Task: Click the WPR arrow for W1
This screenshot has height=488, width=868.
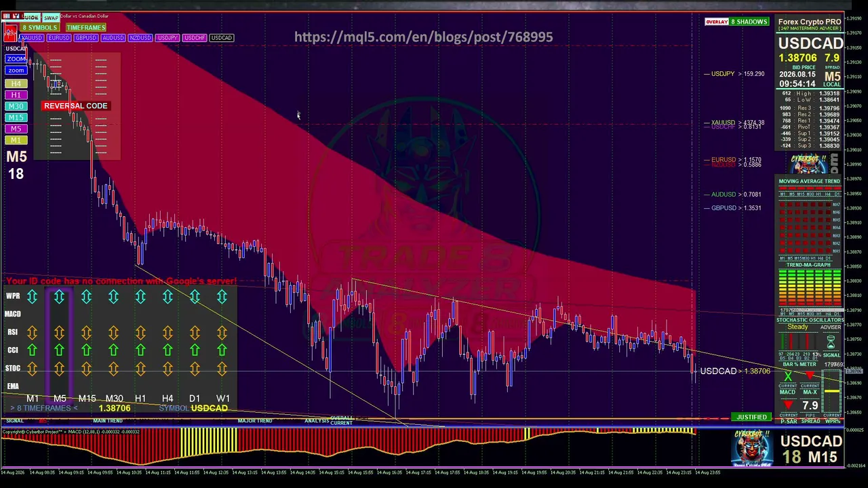Action: click(222, 296)
